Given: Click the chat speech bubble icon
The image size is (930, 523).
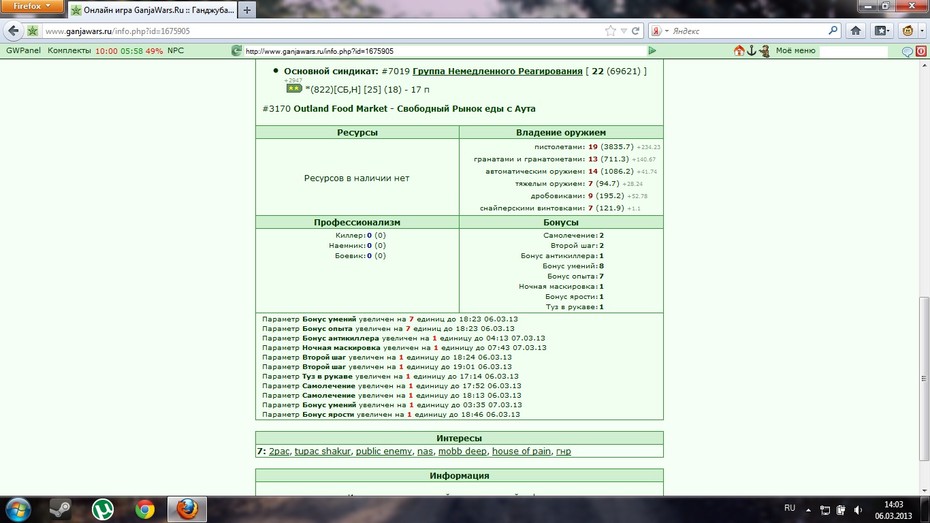Looking at the screenshot, I should click(907, 52).
